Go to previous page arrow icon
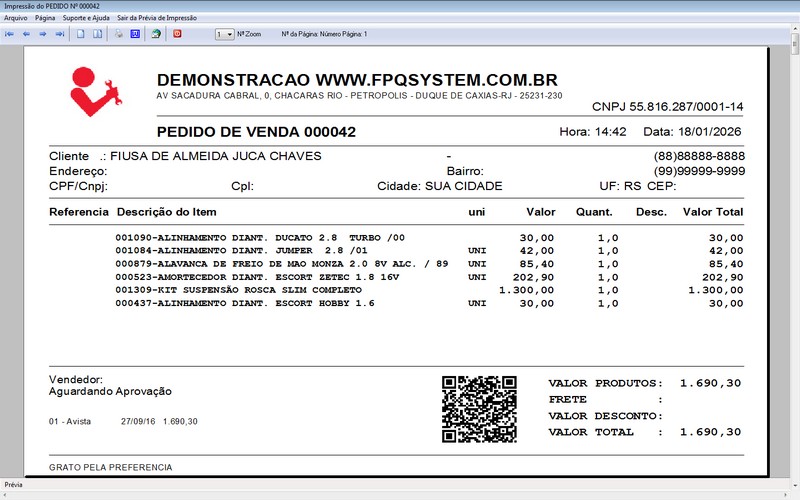 (26, 34)
